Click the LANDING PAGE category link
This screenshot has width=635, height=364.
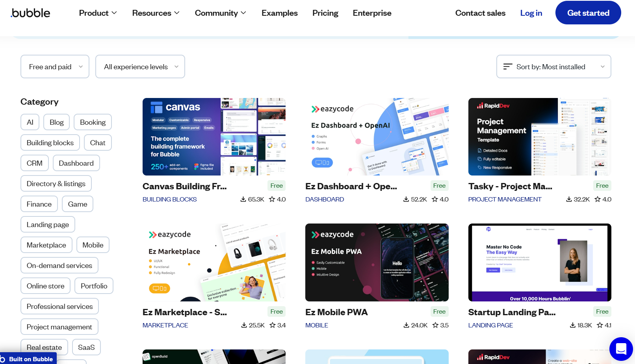[x=490, y=325]
